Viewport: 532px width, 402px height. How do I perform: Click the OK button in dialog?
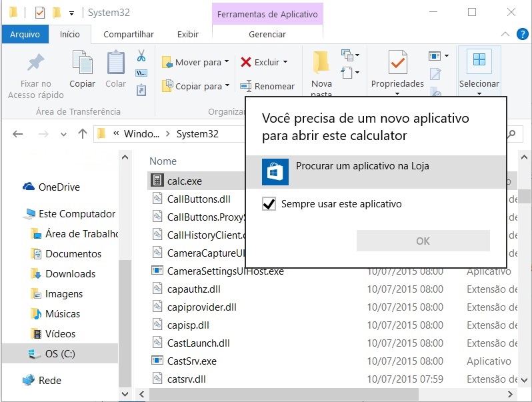click(423, 241)
